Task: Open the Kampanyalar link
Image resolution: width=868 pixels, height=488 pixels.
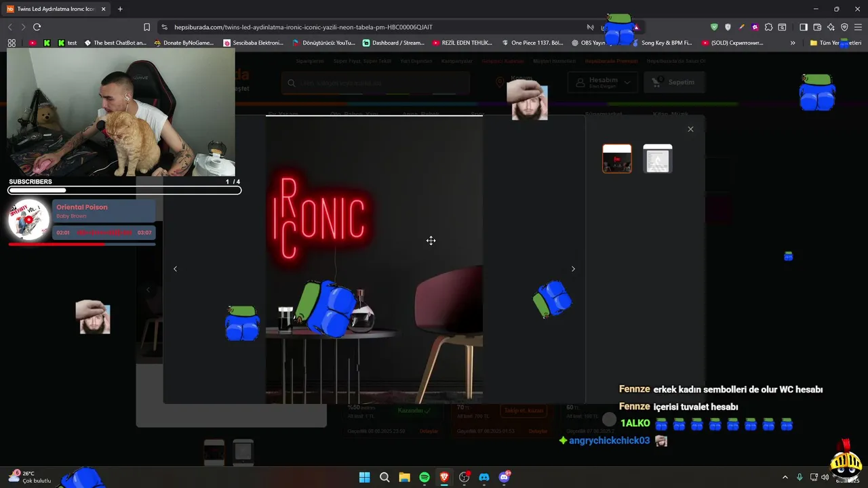Action: point(456,61)
